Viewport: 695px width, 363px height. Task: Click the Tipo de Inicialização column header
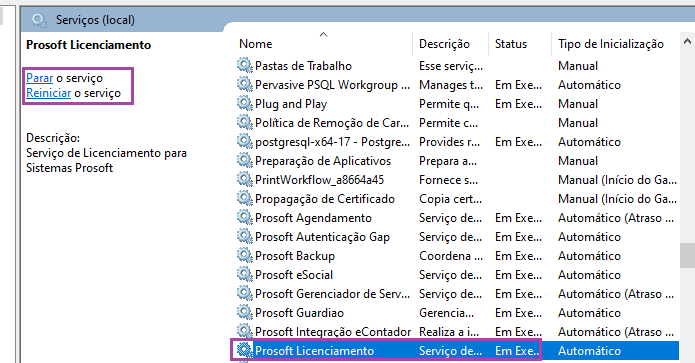tap(611, 44)
